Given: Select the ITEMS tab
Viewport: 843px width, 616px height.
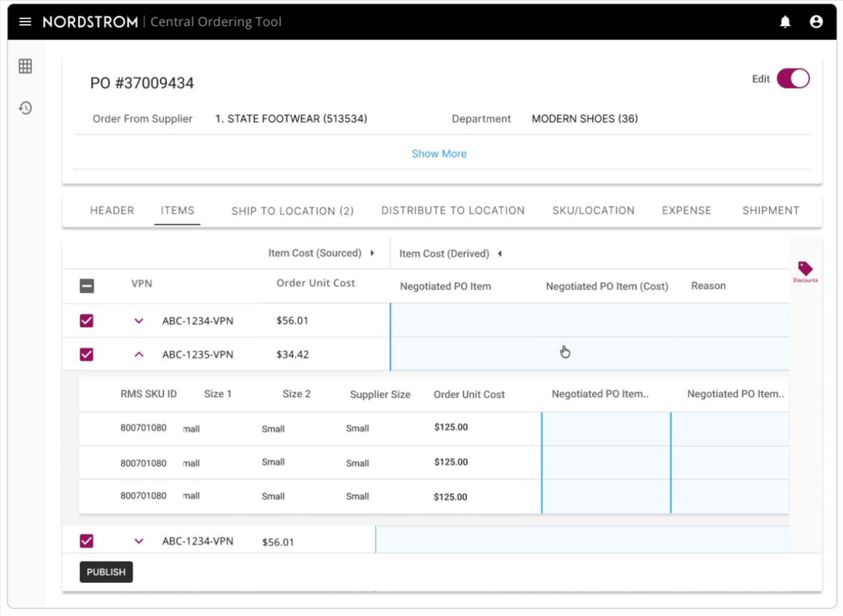Looking at the screenshot, I should point(177,210).
